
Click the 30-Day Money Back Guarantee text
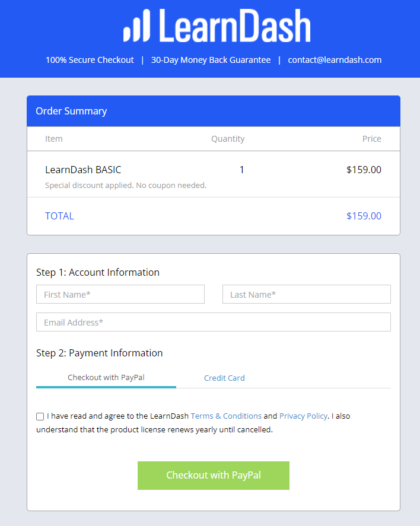(211, 60)
